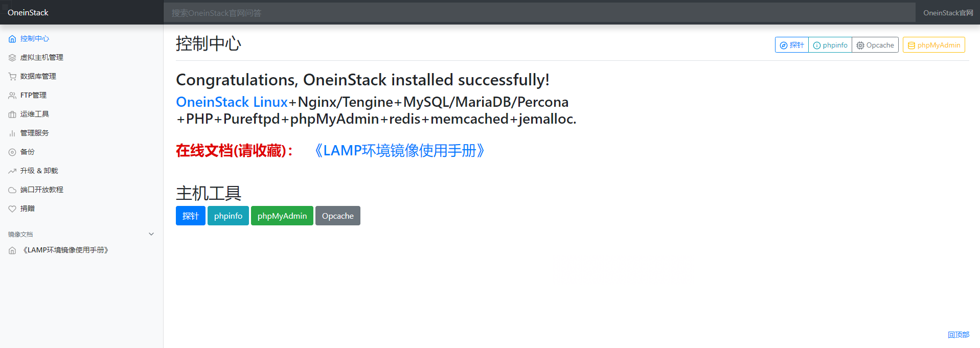The image size is (980, 348).
Task: Click blue 探针 button under 主机工具
Action: coord(191,216)
